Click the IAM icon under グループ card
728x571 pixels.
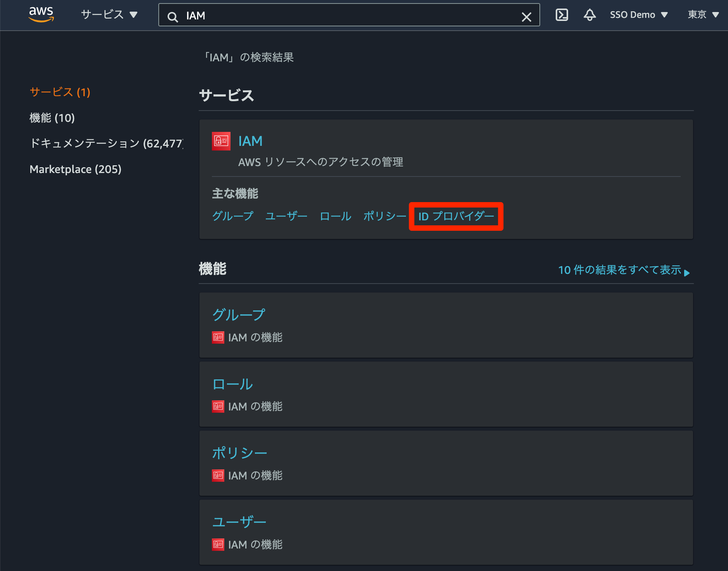pos(218,337)
